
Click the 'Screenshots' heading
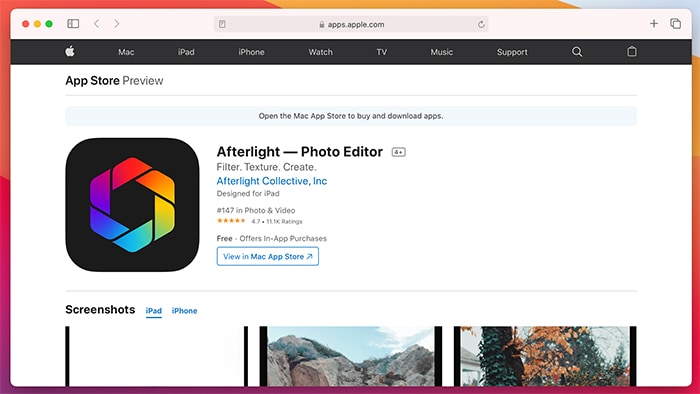pyautogui.click(x=100, y=310)
